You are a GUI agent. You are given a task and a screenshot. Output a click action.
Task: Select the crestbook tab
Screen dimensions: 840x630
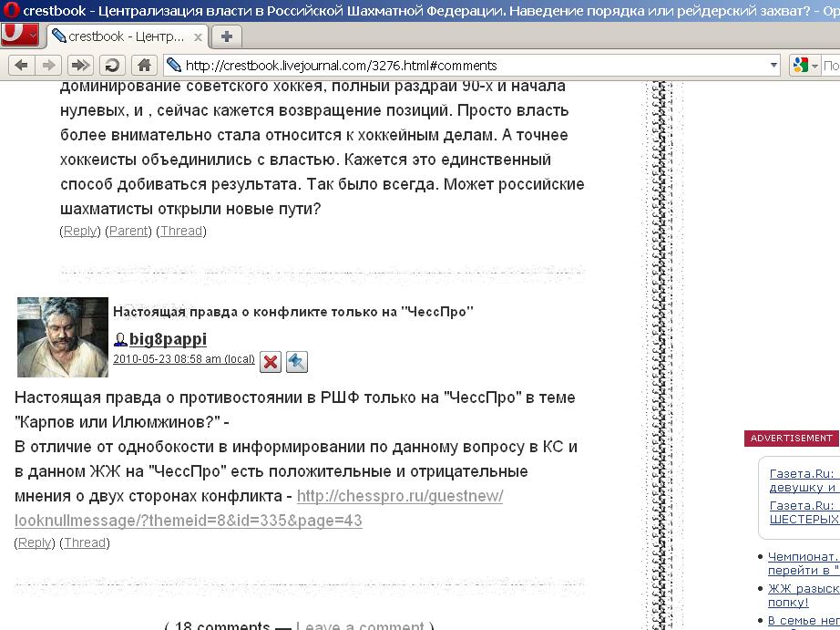pyautogui.click(x=118, y=36)
